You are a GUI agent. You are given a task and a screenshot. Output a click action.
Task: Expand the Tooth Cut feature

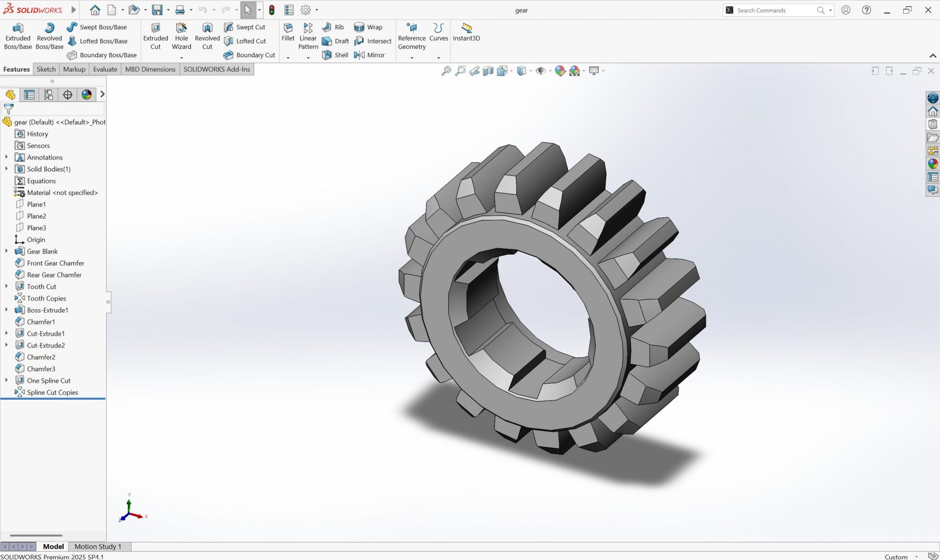(6, 286)
